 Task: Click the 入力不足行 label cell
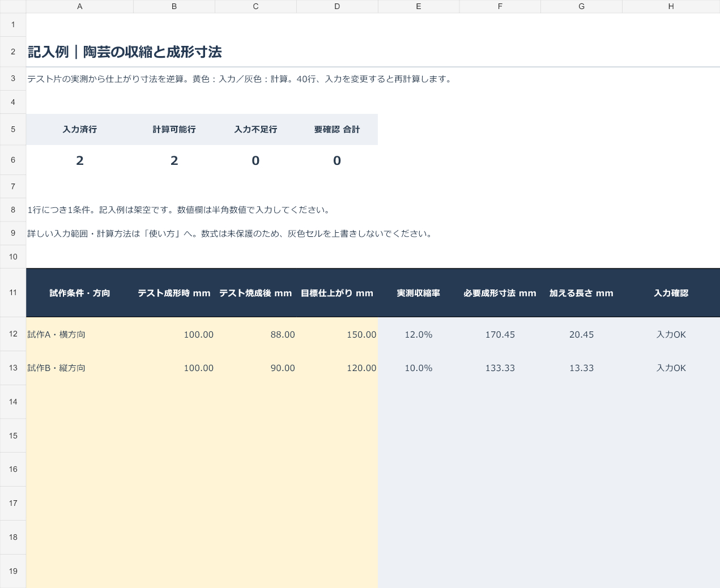[255, 129]
